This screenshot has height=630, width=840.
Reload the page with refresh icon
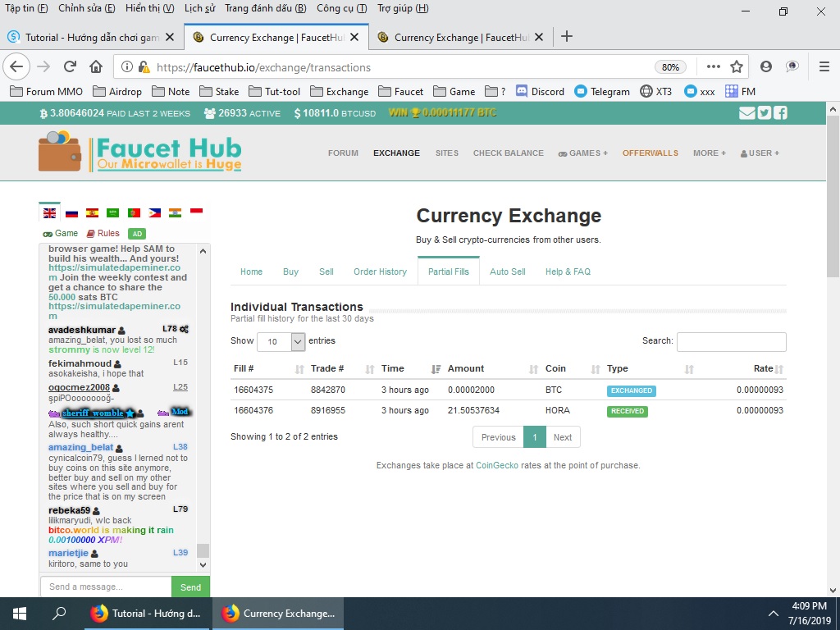70,67
